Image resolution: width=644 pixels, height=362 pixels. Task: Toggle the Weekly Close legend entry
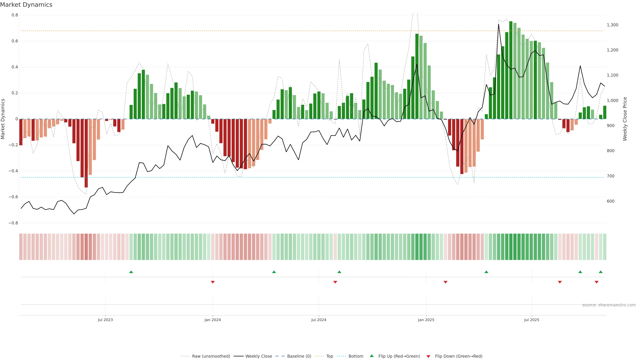pos(258,356)
